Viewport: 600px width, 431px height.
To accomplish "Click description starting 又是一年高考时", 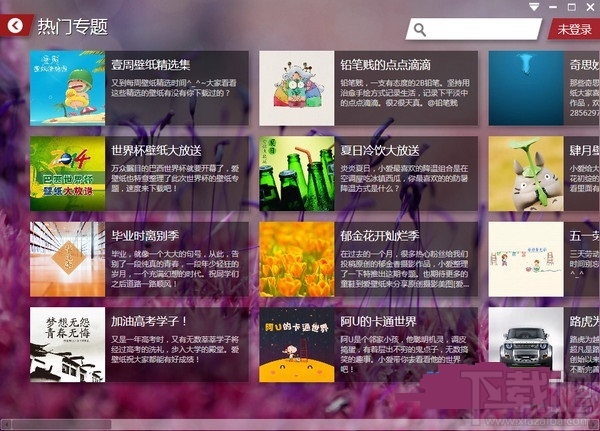I will click(x=175, y=349).
